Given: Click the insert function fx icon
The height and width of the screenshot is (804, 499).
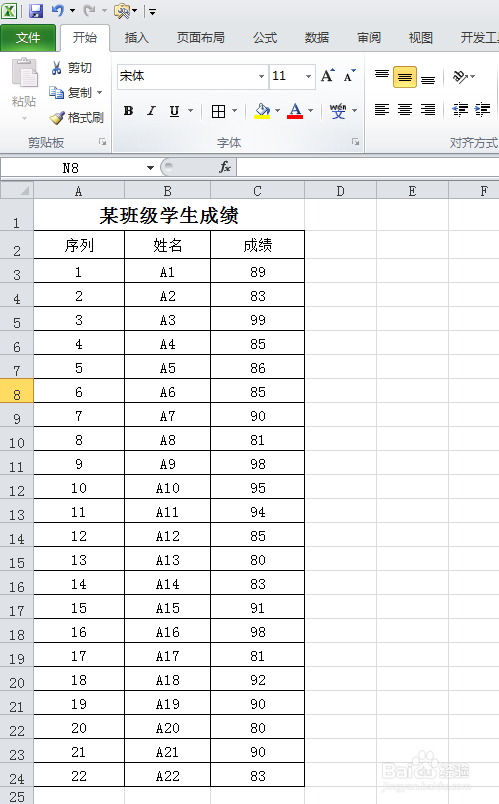Looking at the screenshot, I should pyautogui.click(x=225, y=167).
